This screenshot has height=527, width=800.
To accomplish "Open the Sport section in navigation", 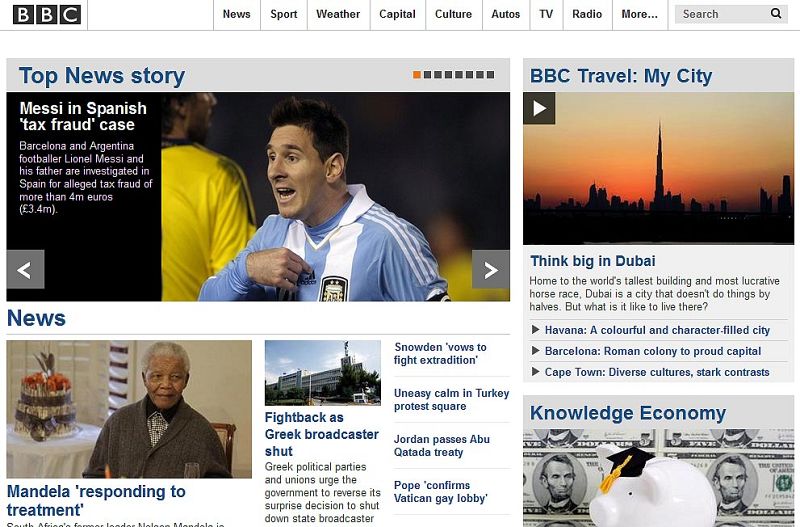I will point(284,14).
